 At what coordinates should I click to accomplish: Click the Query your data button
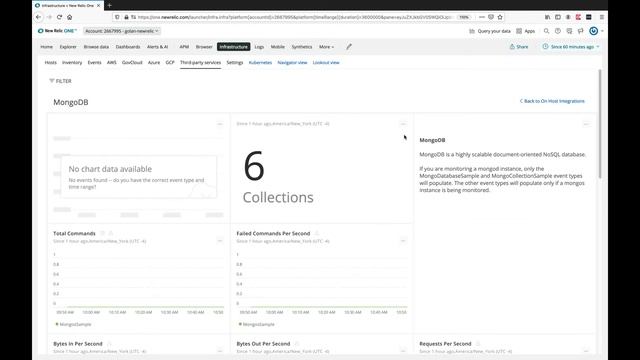pyautogui.click(x=490, y=31)
